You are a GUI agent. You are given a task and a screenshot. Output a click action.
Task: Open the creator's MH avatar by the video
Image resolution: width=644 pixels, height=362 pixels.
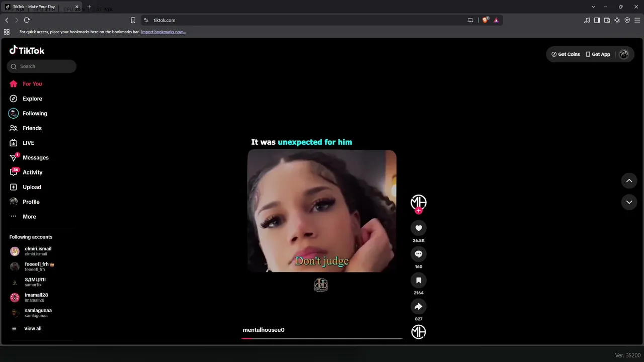pos(419,202)
